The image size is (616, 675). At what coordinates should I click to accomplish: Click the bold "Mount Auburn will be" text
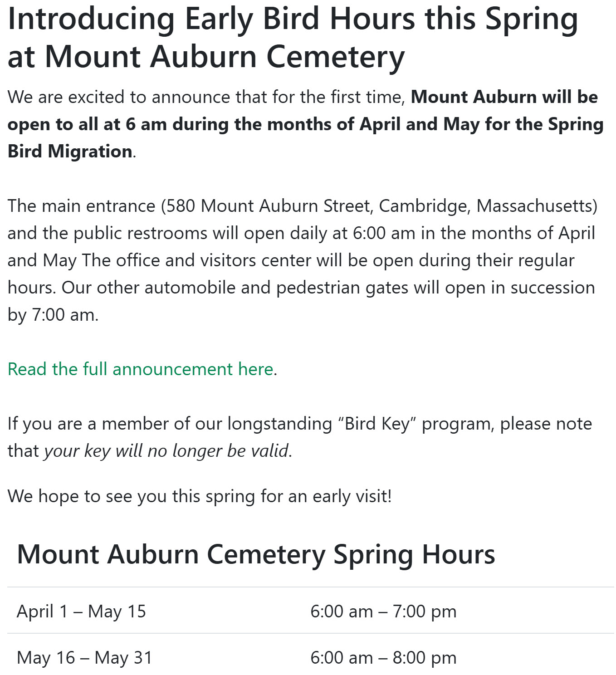click(504, 97)
